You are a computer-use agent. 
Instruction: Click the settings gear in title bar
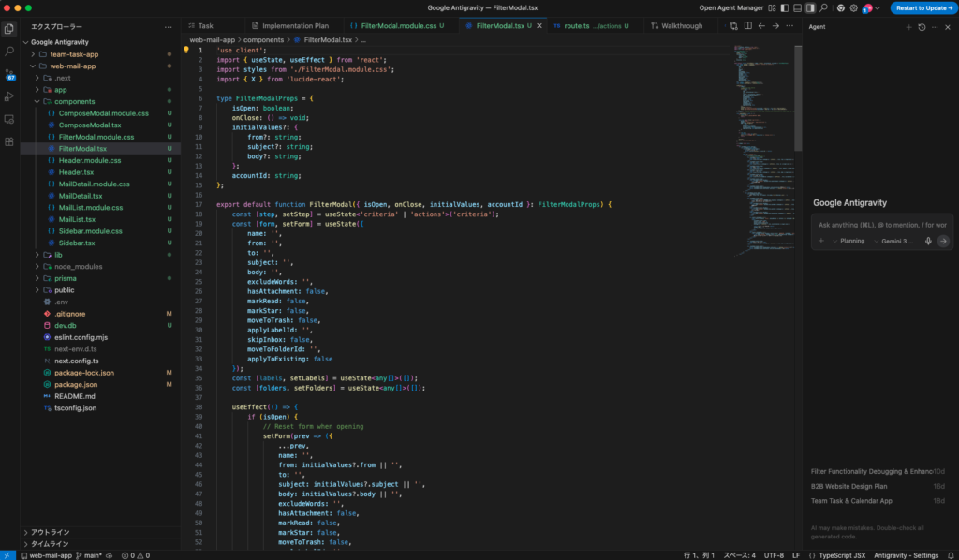854,7
